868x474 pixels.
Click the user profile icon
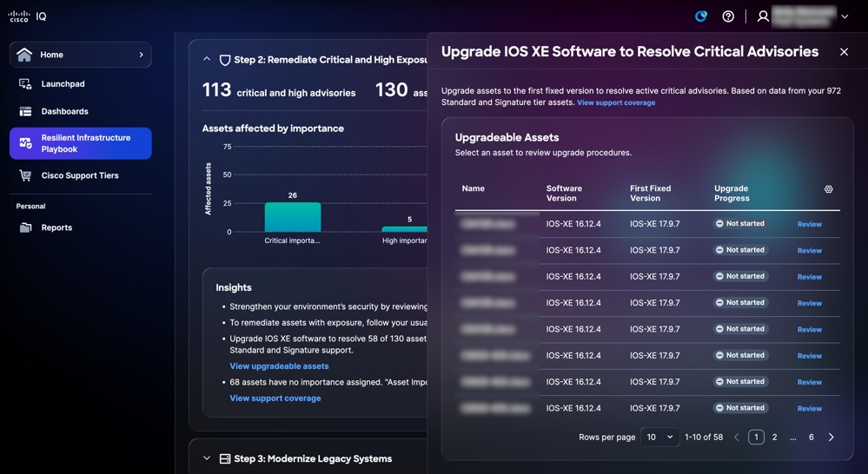point(763,16)
